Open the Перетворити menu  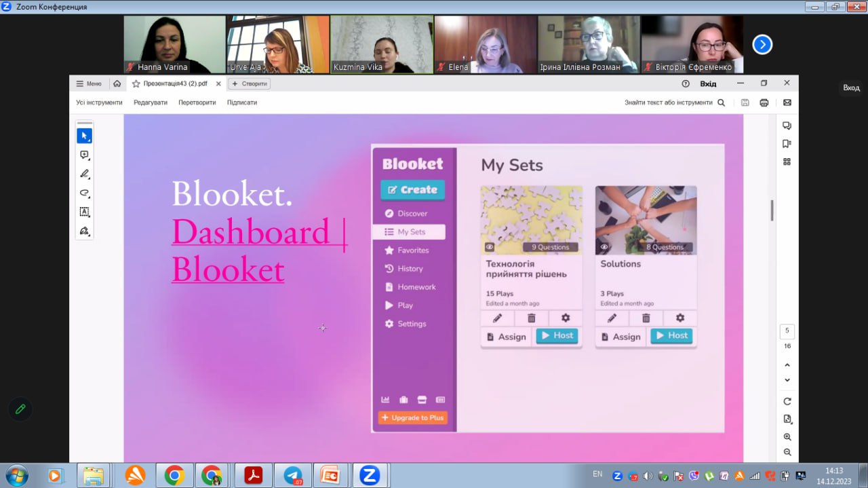(x=197, y=102)
